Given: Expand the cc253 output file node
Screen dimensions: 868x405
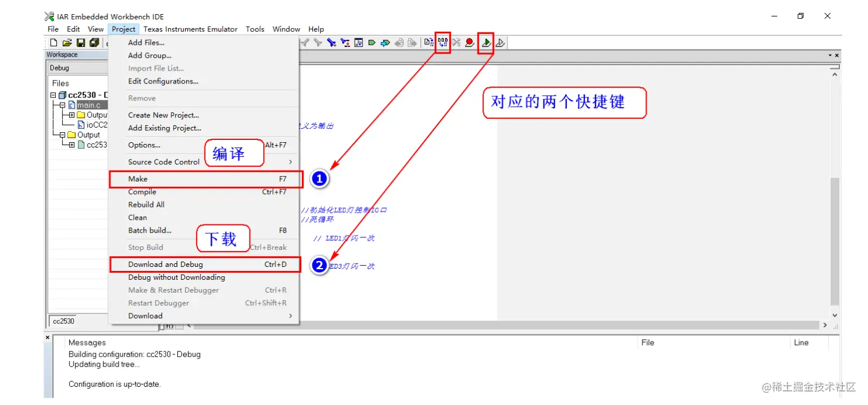Looking at the screenshot, I should pos(72,145).
